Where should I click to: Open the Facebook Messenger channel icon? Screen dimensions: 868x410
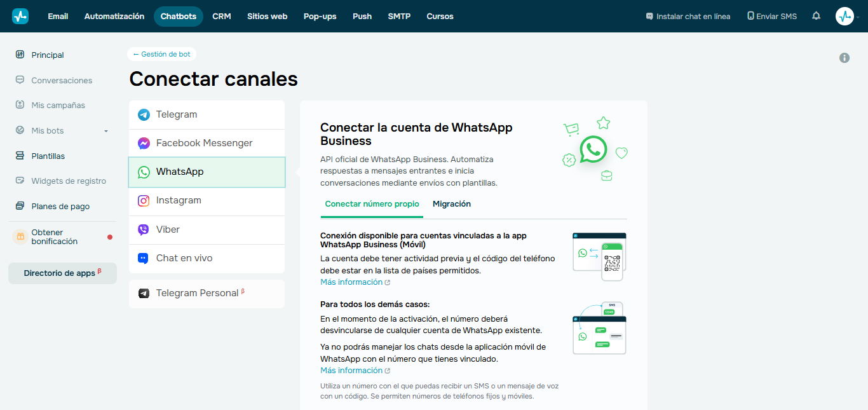click(144, 143)
